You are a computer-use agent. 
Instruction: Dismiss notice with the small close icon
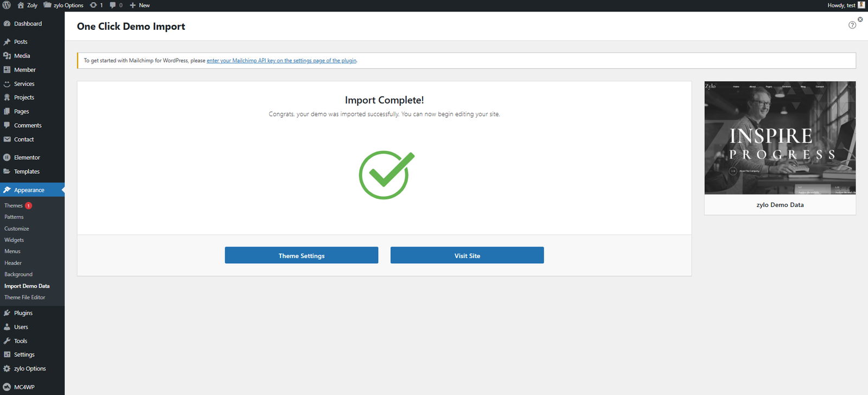point(860,20)
